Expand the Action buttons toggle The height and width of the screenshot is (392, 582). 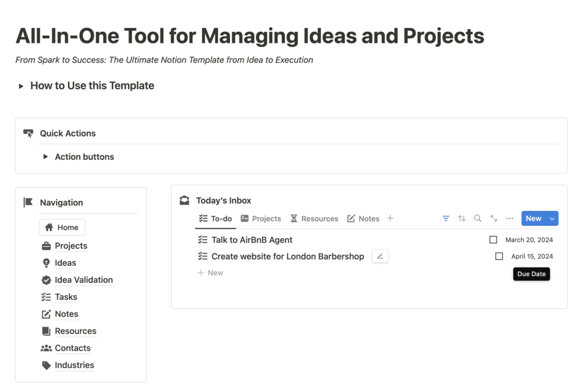click(x=46, y=157)
